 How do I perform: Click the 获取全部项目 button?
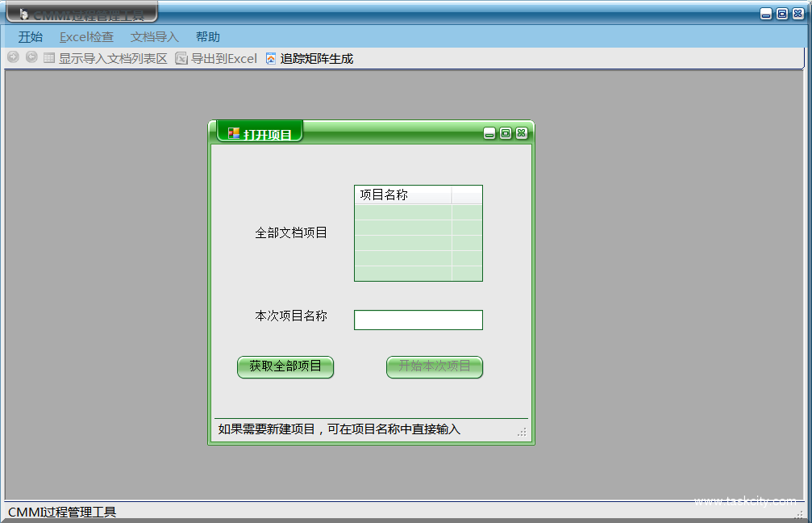285,367
